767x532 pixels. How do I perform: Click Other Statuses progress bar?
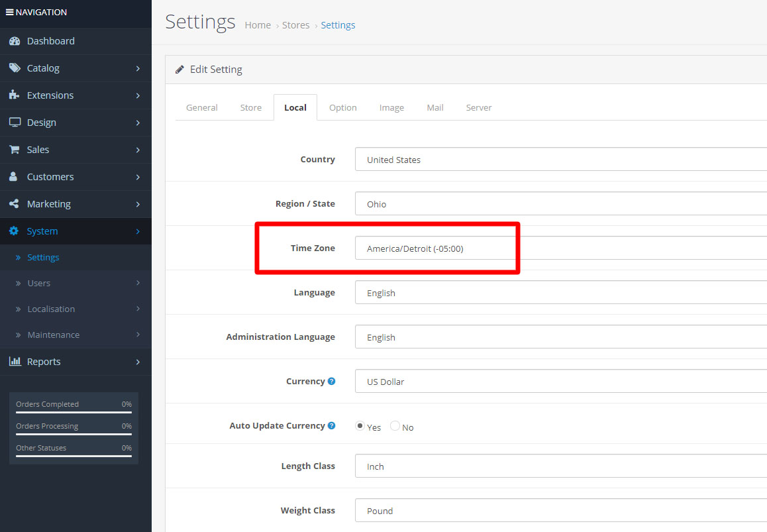74,456
